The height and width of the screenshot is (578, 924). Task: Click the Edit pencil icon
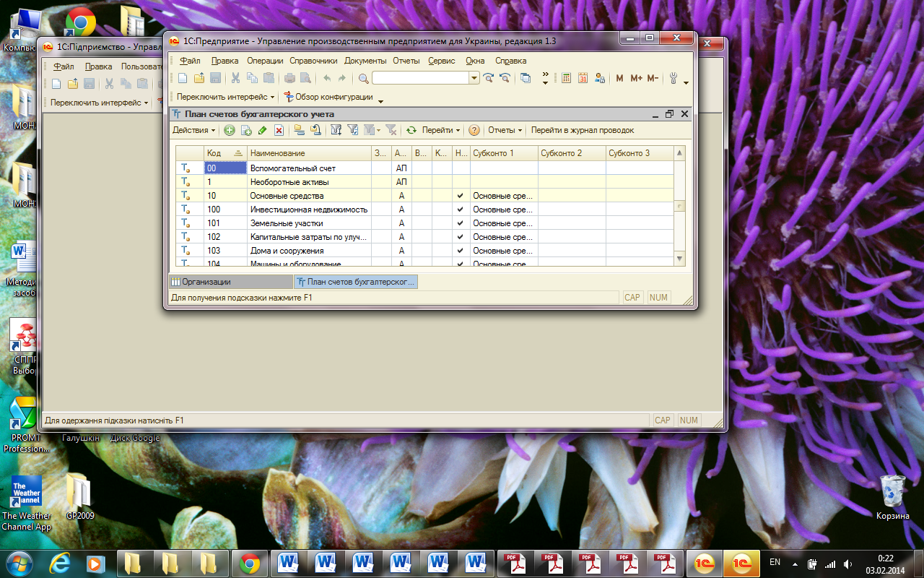(262, 130)
